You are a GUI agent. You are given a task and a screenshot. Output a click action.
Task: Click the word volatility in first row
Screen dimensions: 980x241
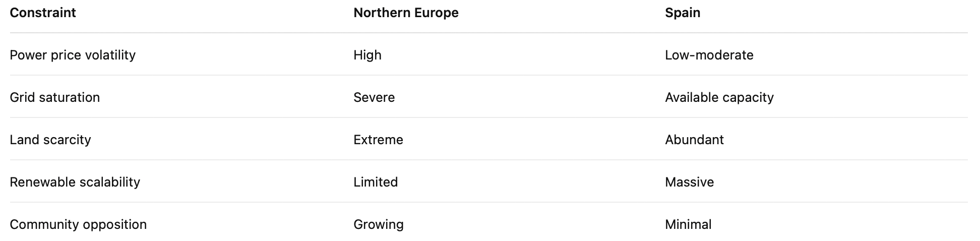(111, 55)
